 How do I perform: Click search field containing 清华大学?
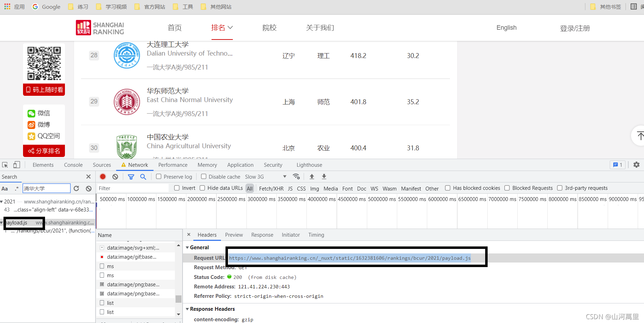pos(46,188)
